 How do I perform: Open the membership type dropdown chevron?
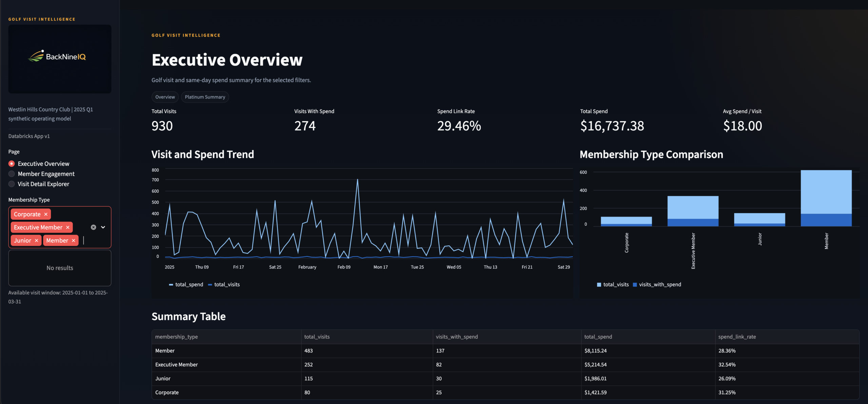click(103, 227)
